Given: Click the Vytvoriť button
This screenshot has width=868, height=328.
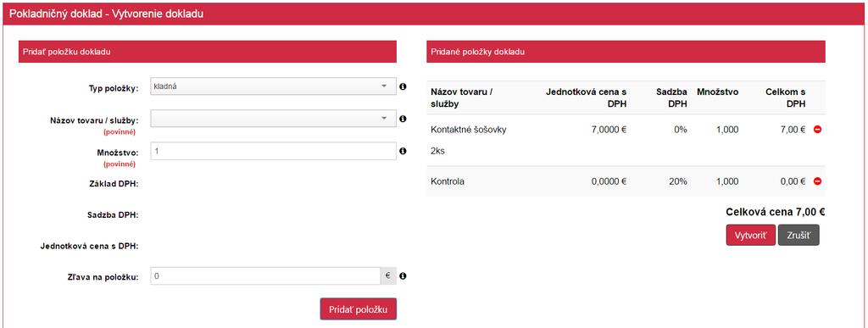Looking at the screenshot, I should (751, 235).
